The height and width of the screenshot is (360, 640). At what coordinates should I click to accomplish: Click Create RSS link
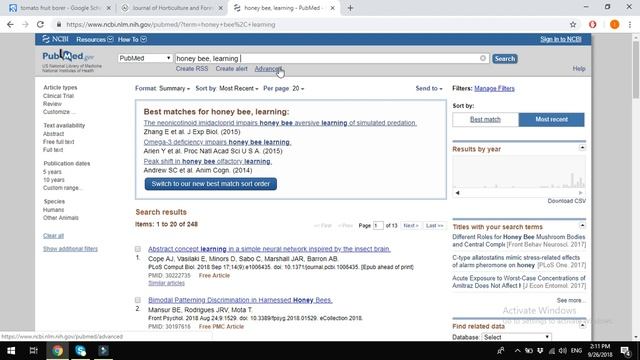point(192,69)
